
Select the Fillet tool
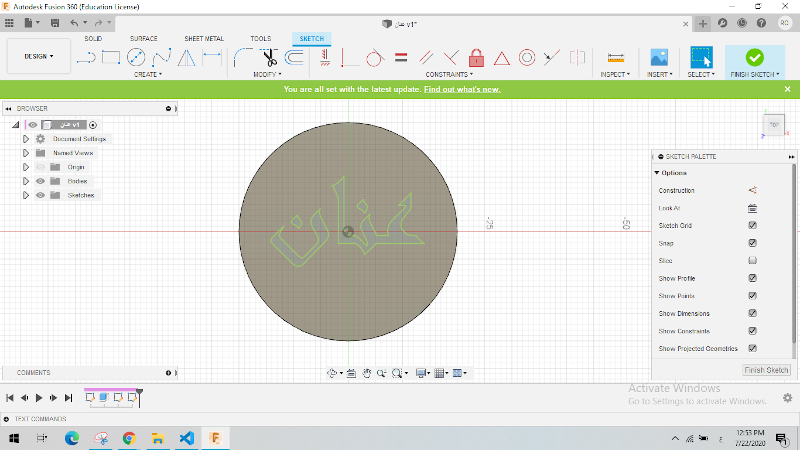point(243,58)
